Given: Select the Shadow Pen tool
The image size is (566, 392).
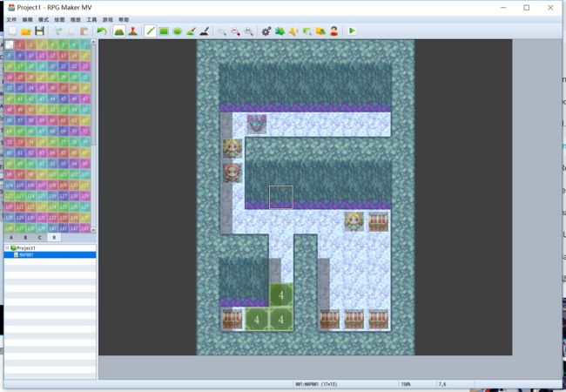Looking at the screenshot, I should 204,31.
